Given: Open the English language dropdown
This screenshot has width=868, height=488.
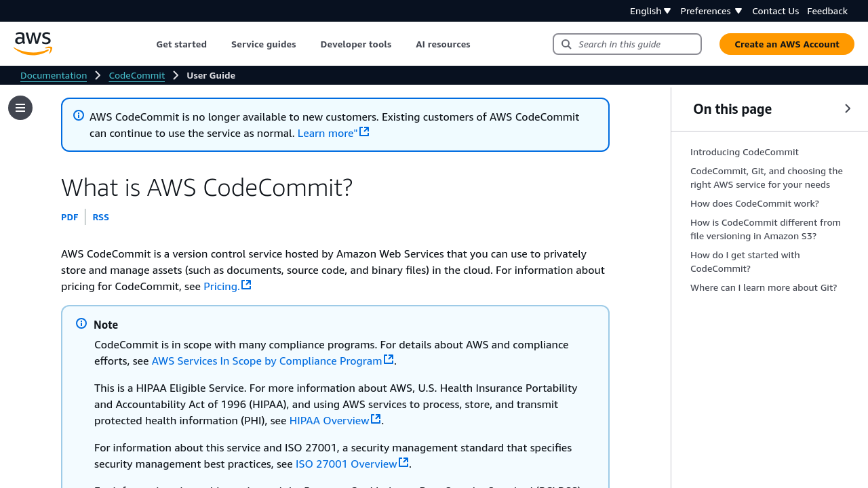Looking at the screenshot, I should click(650, 11).
